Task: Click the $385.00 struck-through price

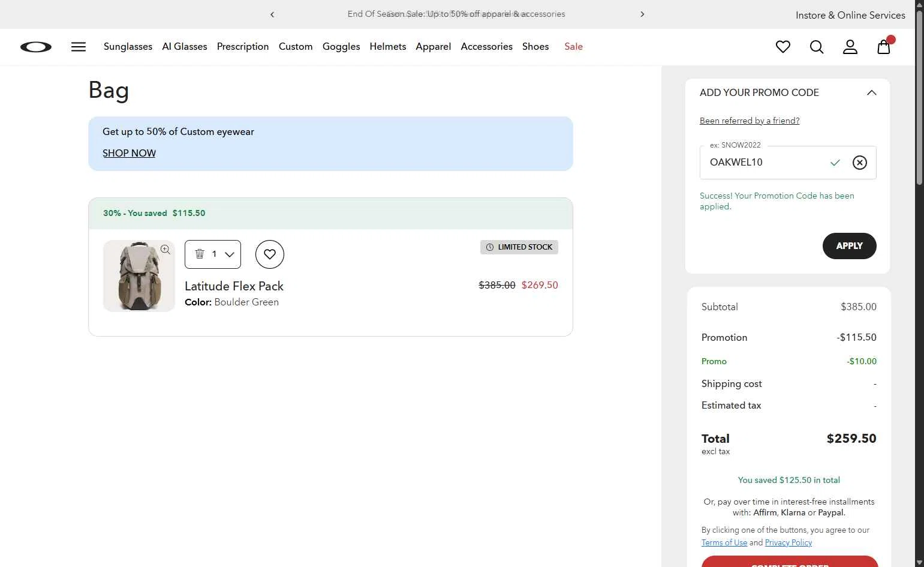Action: click(x=497, y=286)
